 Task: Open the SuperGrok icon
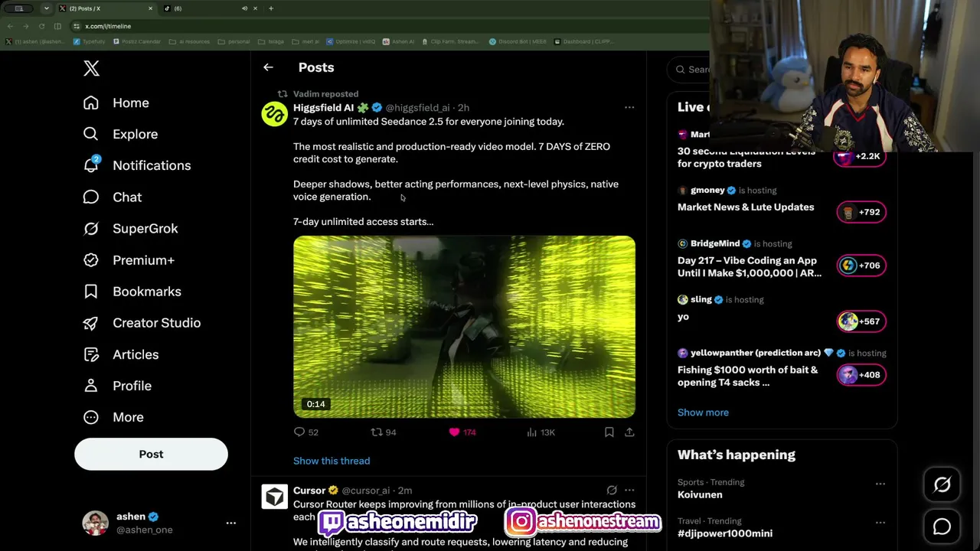point(91,228)
